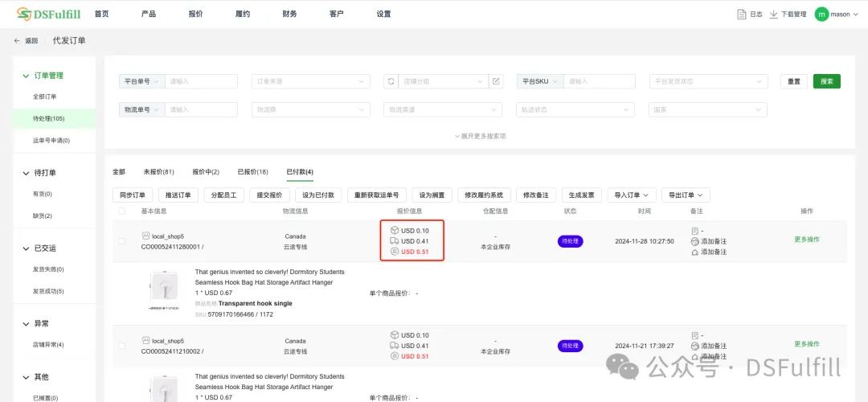Collapse 已交运 sidebar section
Screen dimensions: 868x402
[x=26, y=248]
